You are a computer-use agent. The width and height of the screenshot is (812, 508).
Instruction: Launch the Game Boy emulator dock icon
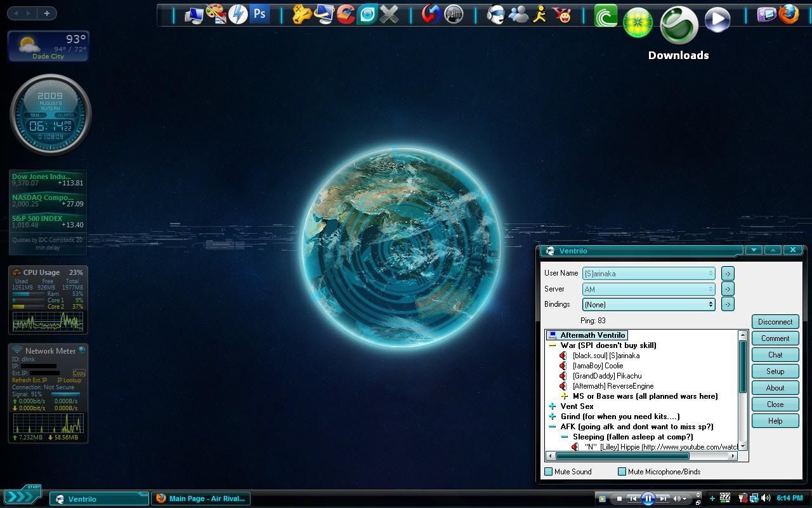[767, 14]
